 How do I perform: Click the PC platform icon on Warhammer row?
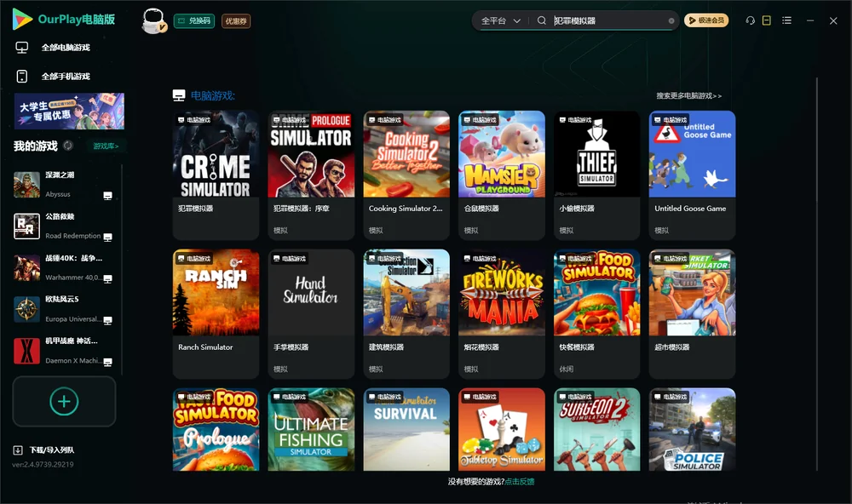point(107,278)
